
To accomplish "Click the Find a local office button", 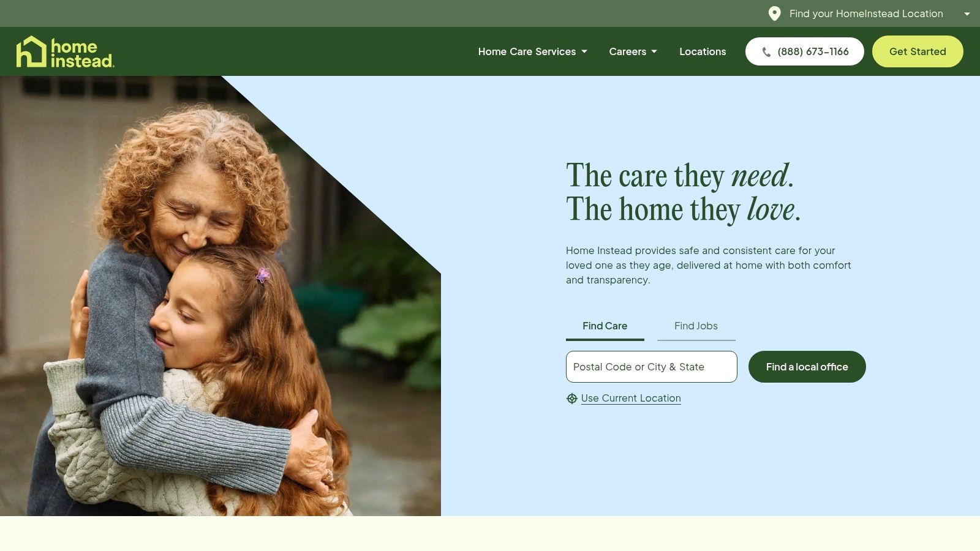I will point(807,367).
